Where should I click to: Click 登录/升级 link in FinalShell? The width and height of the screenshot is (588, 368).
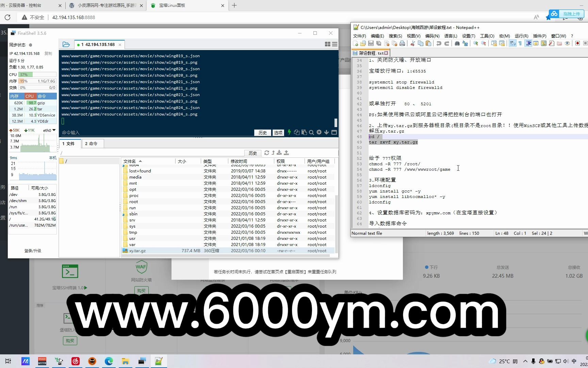tap(33, 251)
